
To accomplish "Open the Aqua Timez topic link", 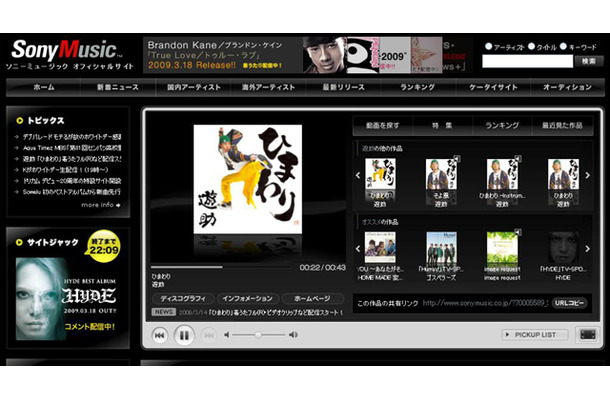I will [x=72, y=148].
